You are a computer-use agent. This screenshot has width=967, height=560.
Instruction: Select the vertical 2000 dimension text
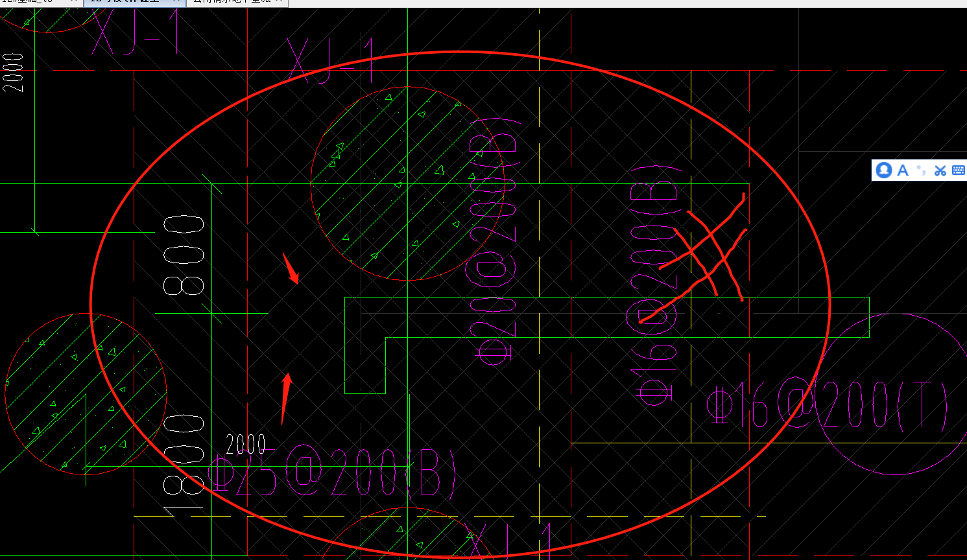point(13,73)
